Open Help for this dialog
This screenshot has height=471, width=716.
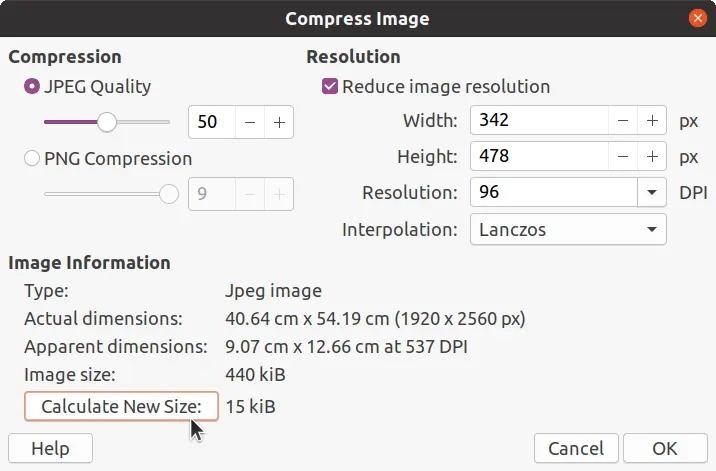pyautogui.click(x=50, y=449)
